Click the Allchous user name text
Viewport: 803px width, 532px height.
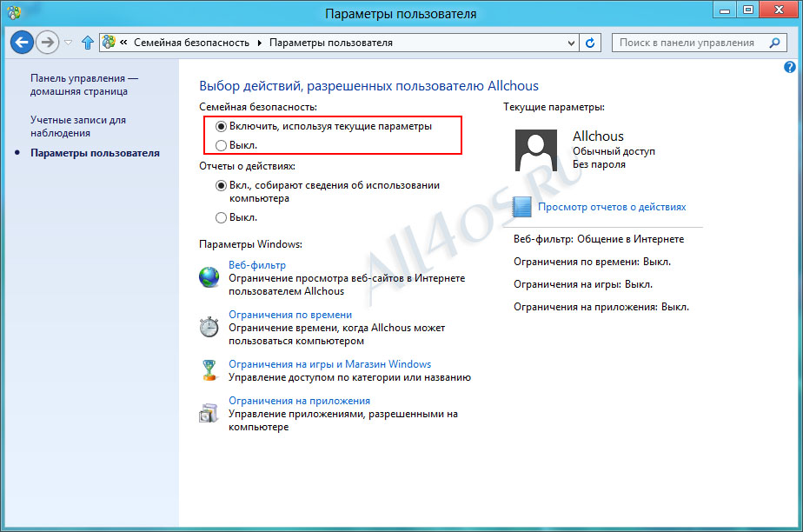[x=598, y=136]
